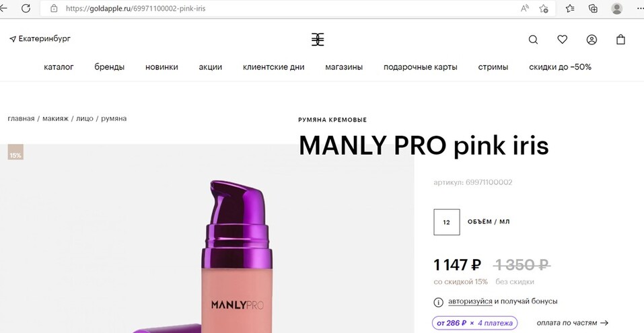Click the от 286 ₽ × 4 платежа badge
The height and width of the screenshot is (333, 644).
pyautogui.click(x=474, y=323)
